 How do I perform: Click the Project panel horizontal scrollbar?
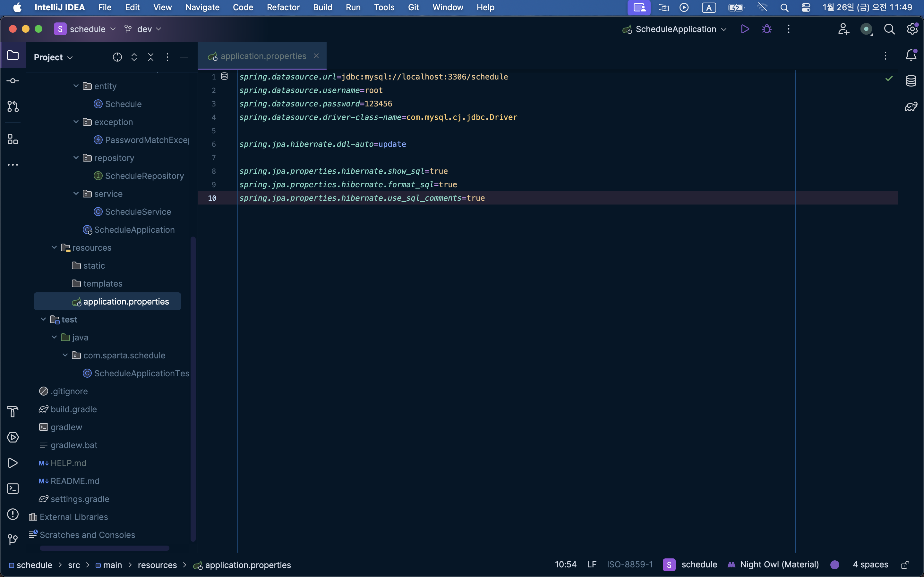[x=104, y=548]
